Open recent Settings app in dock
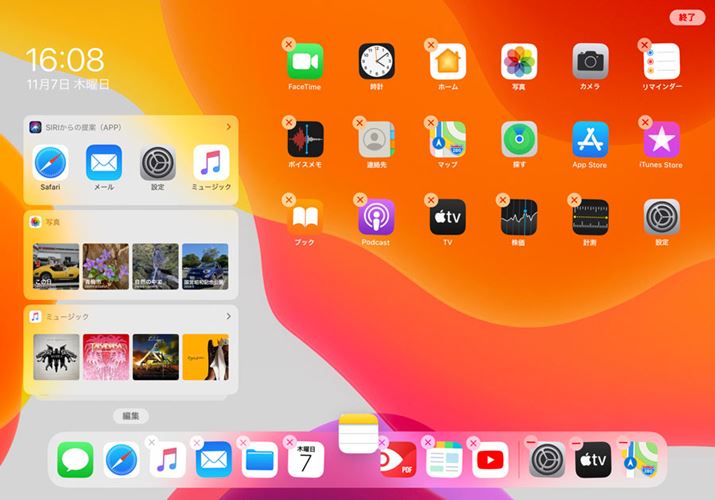 [x=547, y=460]
